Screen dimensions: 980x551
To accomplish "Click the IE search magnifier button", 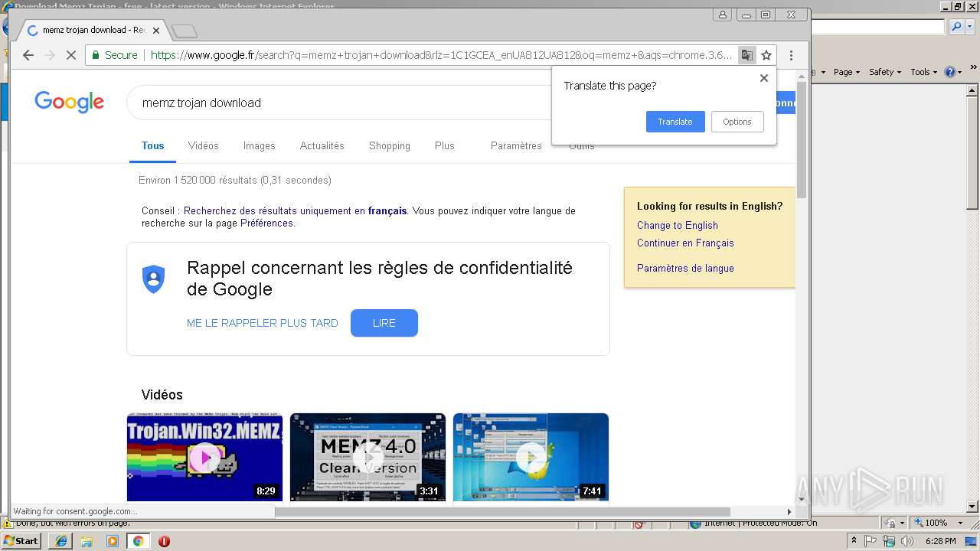I will (x=956, y=27).
